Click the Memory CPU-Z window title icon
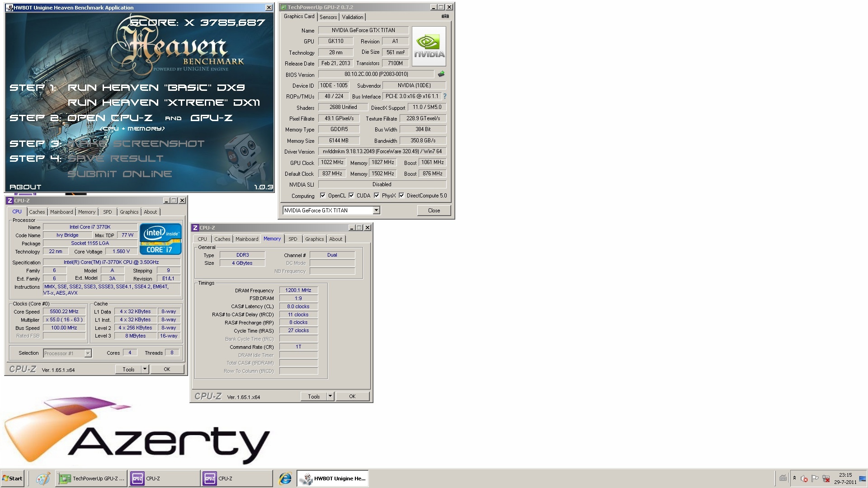The image size is (868, 488). tap(195, 228)
